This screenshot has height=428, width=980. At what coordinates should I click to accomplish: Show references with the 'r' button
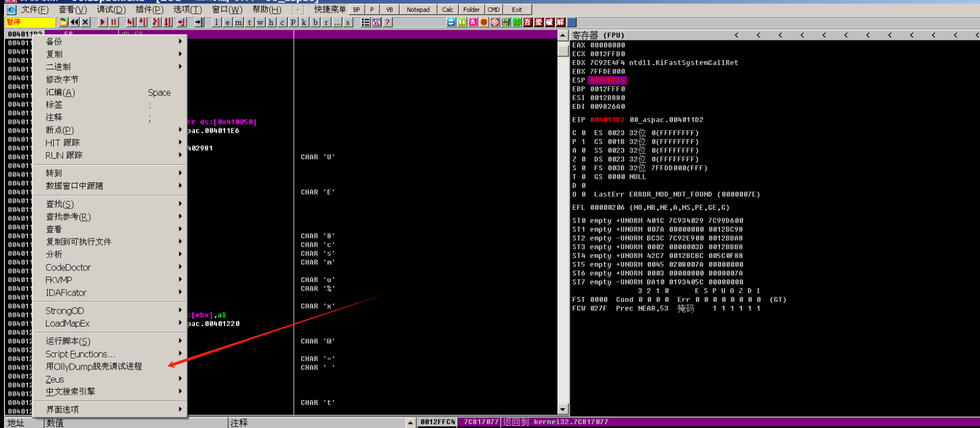click(326, 22)
